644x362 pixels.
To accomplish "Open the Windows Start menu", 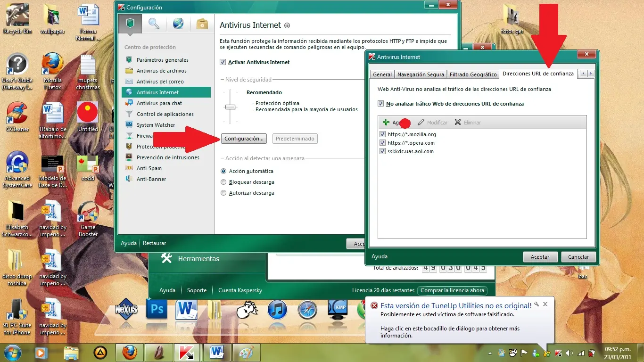I will pos(12,352).
